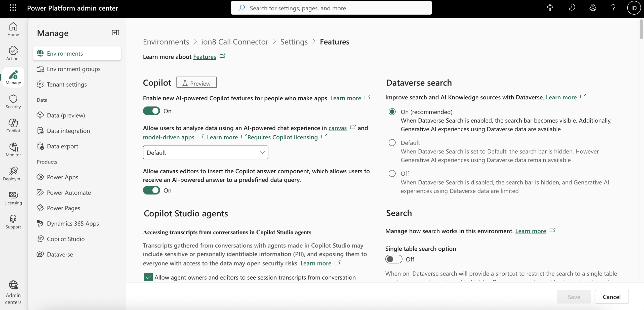644x310 pixels.
Task: Open the Requires Copilot licensing link
Action: [282, 137]
